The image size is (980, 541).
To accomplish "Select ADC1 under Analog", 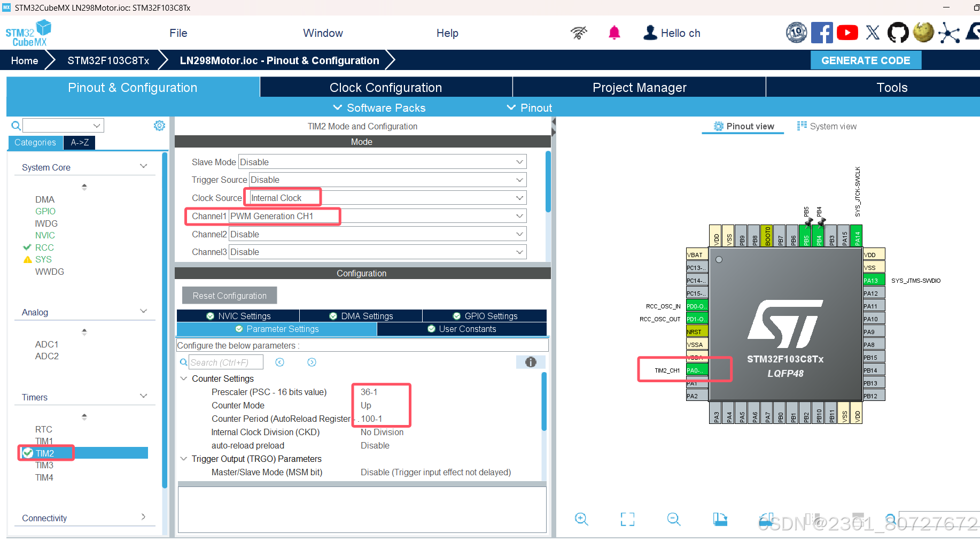I will (x=47, y=344).
